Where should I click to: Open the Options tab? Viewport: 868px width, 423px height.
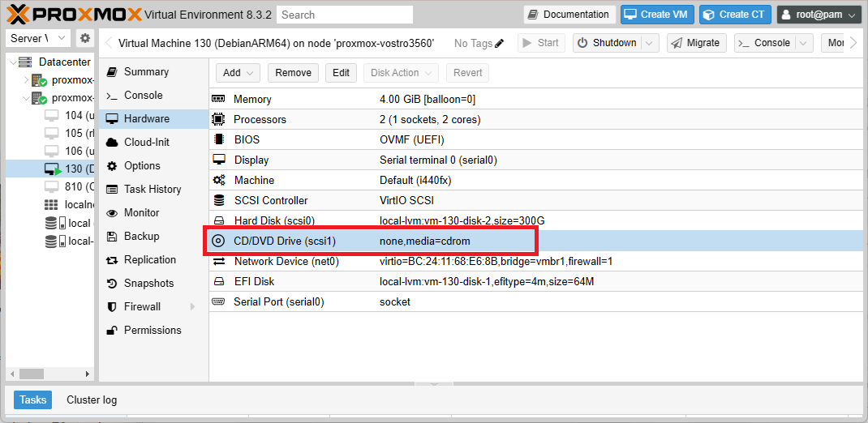[153, 166]
